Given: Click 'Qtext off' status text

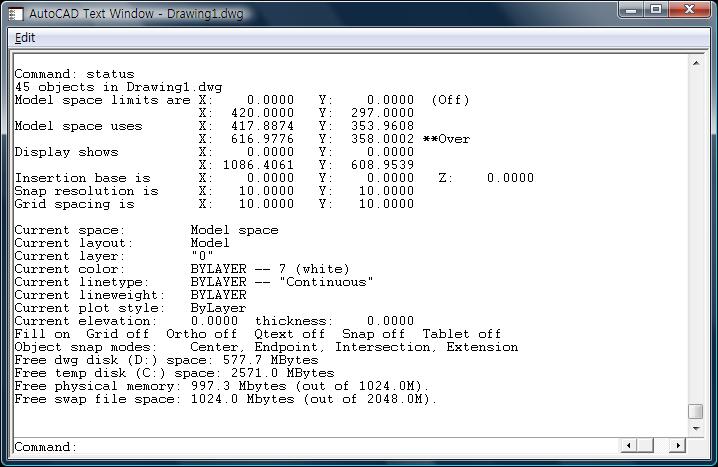Looking at the screenshot, I should [289, 334].
